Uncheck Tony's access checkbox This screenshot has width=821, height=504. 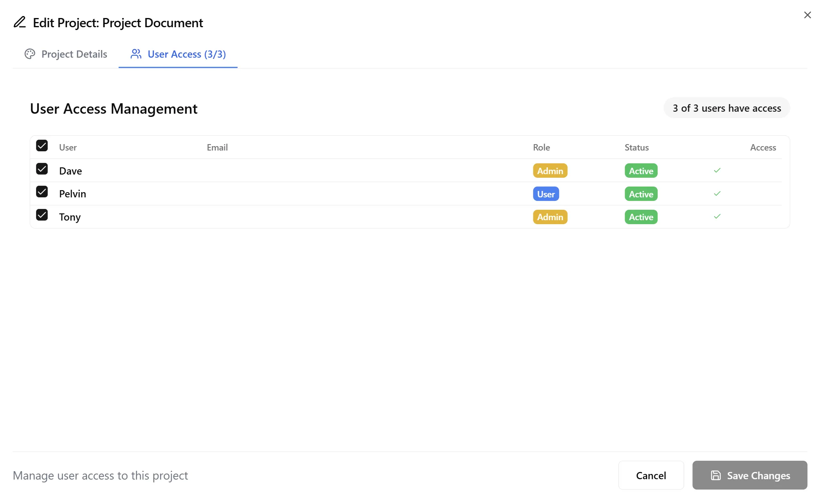click(x=42, y=215)
